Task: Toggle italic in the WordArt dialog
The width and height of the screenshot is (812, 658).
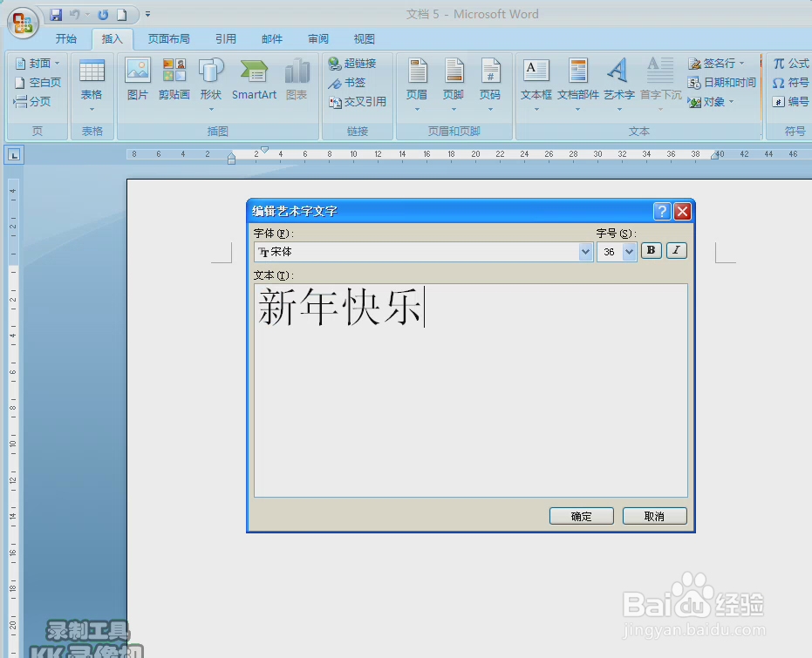Action: [676, 250]
